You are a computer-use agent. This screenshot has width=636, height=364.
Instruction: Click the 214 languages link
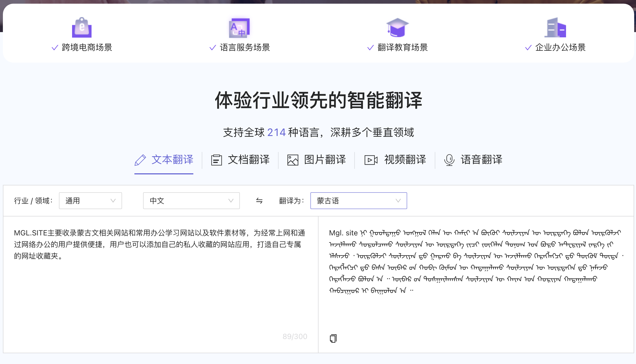(276, 132)
